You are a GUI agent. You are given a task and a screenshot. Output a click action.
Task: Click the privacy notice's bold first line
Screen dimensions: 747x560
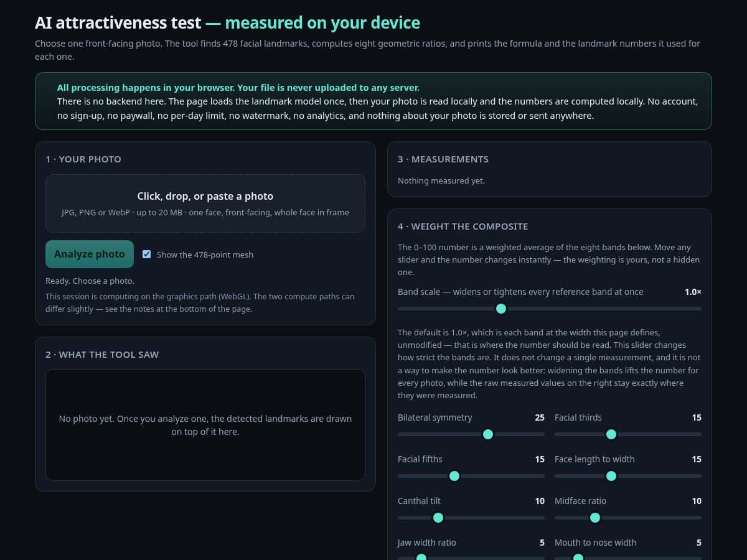coord(238,88)
